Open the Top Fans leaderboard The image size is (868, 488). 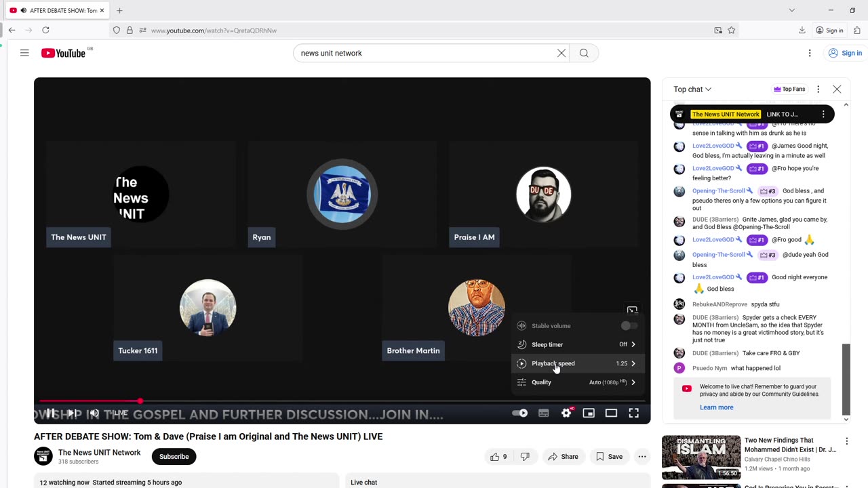(x=790, y=89)
